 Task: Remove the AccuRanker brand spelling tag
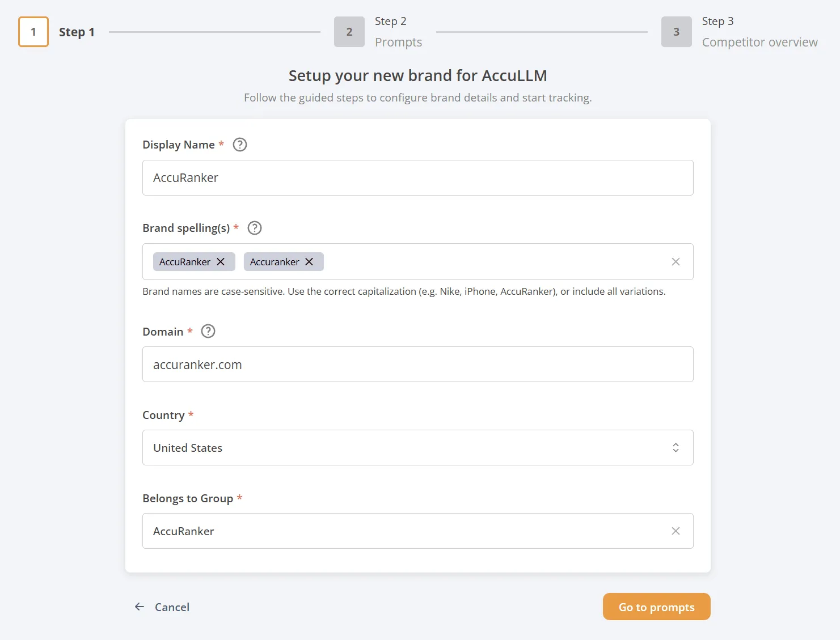point(221,261)
